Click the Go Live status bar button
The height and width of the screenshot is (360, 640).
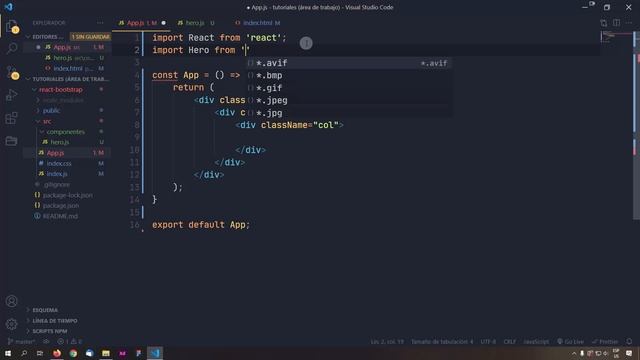pyautogui.click(x=570, y=341)
